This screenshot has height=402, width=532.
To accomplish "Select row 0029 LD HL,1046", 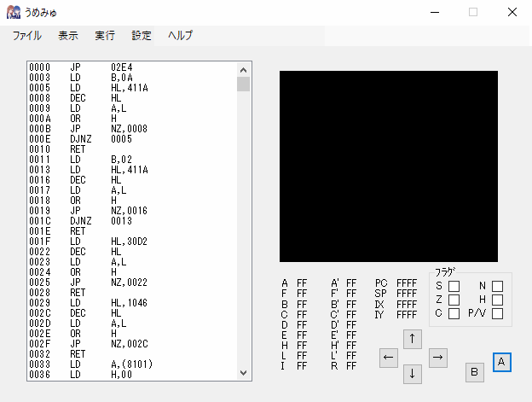I will pos(132,302).
